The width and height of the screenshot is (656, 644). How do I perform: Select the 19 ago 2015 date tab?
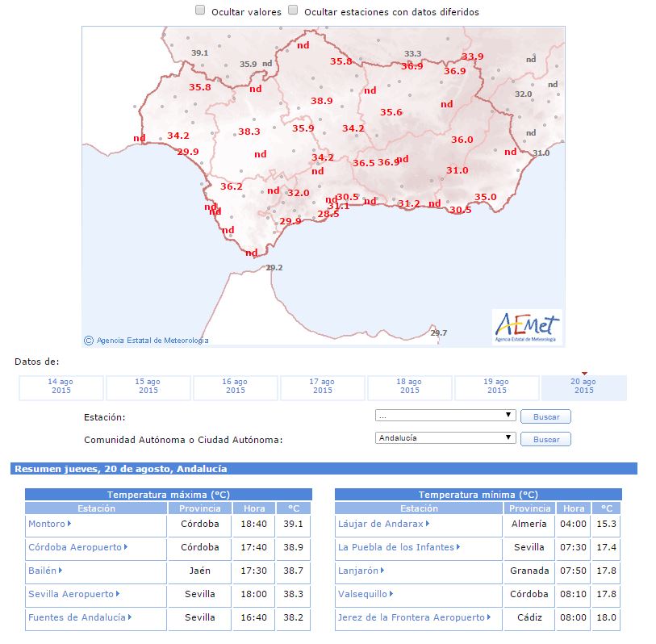click(496, 387)
